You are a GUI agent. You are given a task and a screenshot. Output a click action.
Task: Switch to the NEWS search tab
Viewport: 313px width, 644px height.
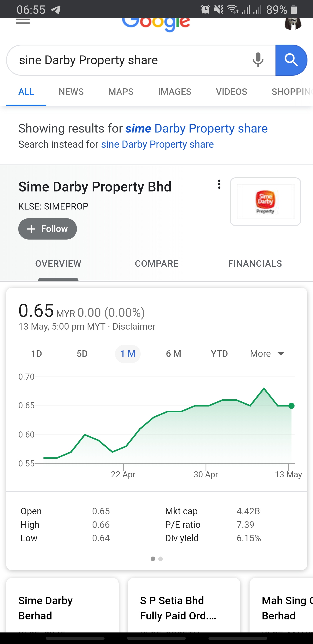(71, 92)
